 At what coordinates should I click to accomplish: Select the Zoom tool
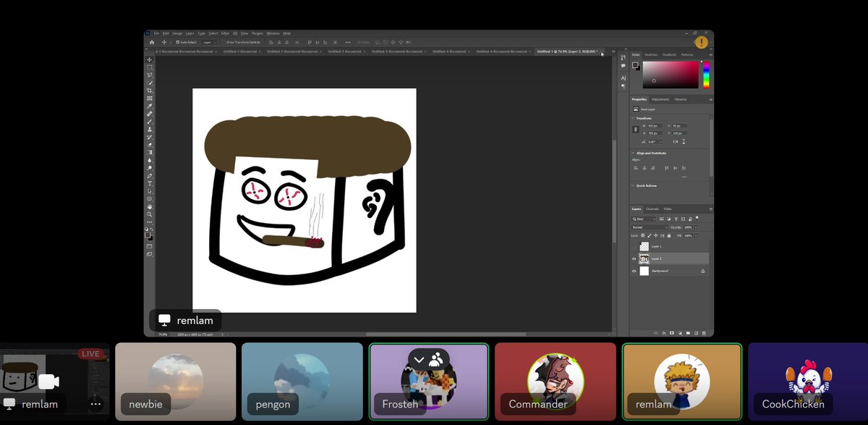(x=150, y=214)
